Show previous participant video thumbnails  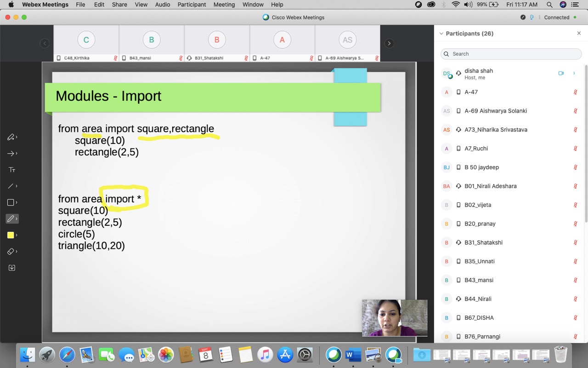click(x=45, y=43)
